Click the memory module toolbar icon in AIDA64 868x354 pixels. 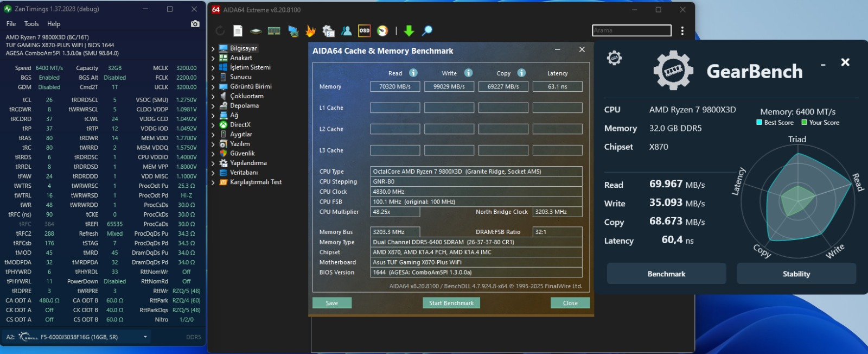(x=274, y=31)
